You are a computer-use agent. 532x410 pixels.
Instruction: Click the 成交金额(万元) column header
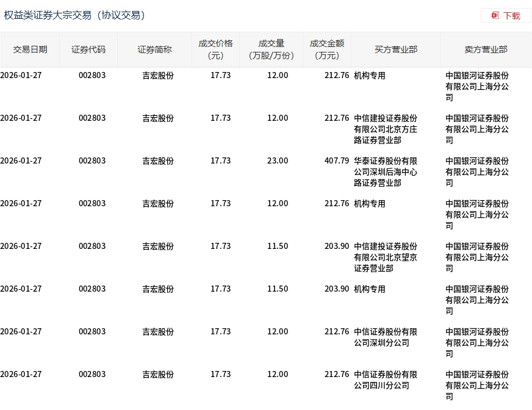coord(327,49)
